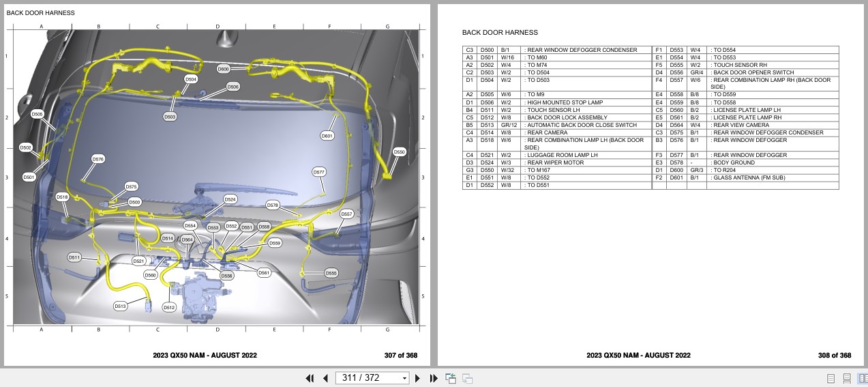Click connector label D554 in the diagram

pyautogui.click(x=190, y=225)
